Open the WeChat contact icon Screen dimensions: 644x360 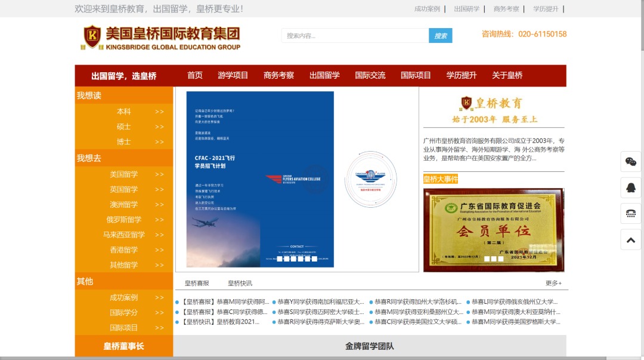point(630,162)
